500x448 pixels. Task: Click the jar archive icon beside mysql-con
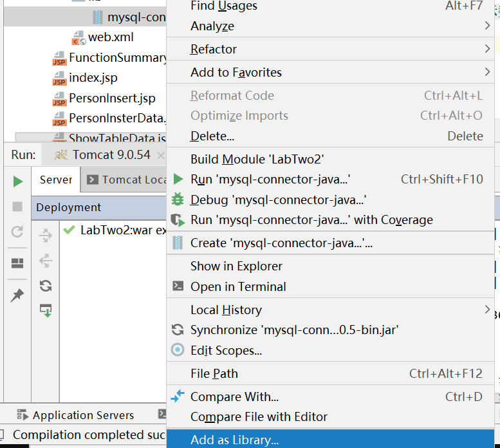pyautogui.click(x=98, y=17)
